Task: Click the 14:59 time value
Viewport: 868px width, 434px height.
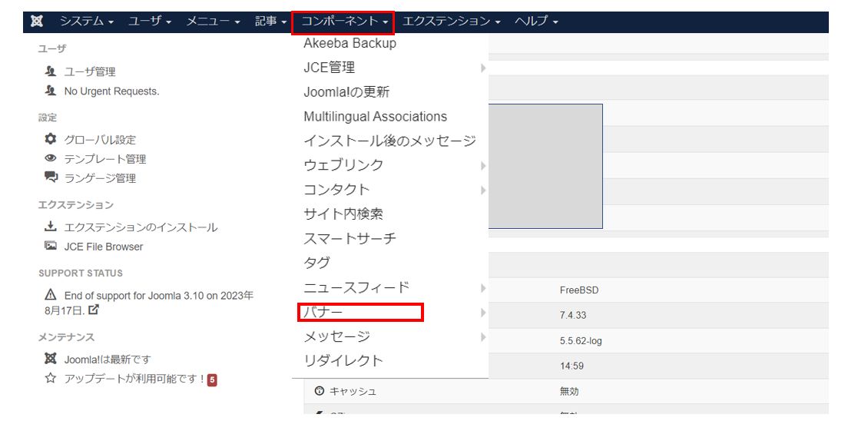Action: [x=571, y=366]
